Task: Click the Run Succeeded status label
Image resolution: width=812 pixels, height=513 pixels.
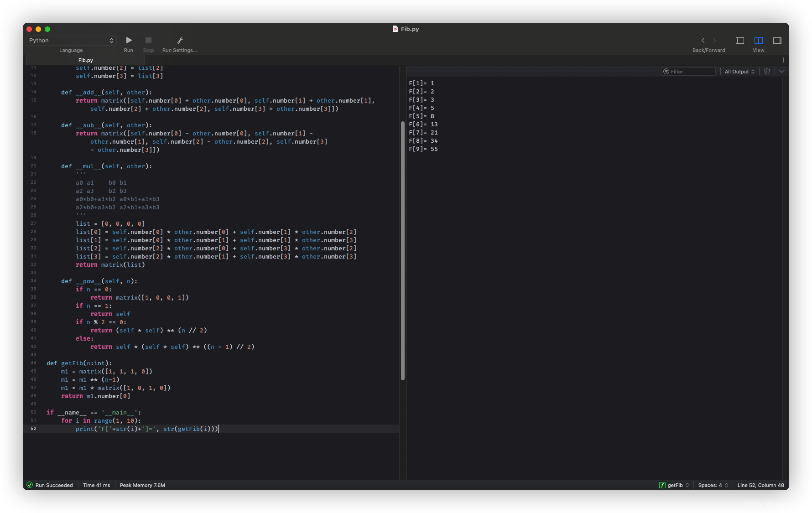Action: click(54, 485)
